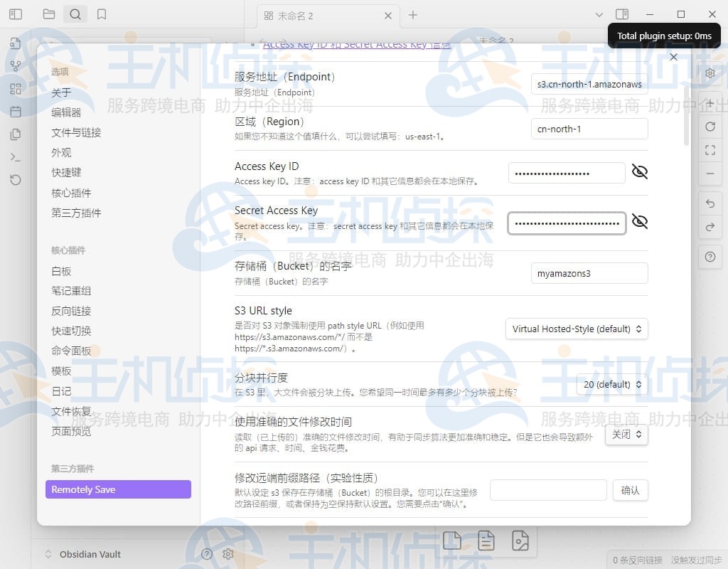Open the calendar icon in left ribbon

tap(16, 111)
